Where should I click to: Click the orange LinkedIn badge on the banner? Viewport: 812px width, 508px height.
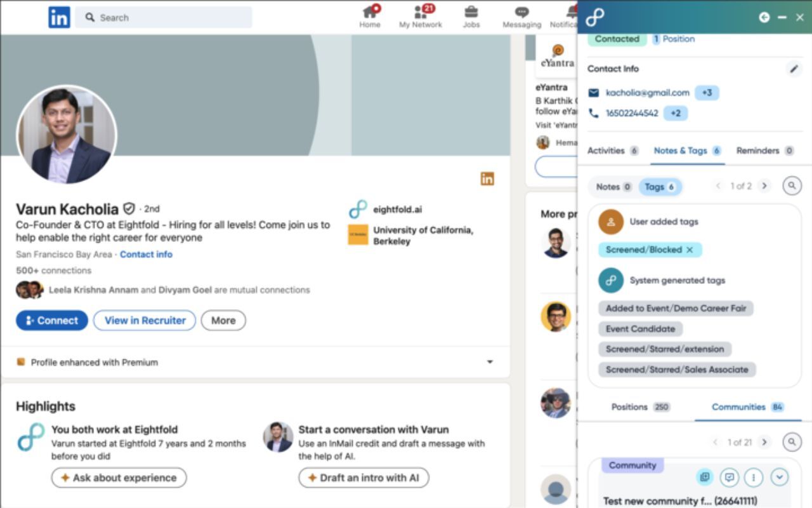point(487,179)
